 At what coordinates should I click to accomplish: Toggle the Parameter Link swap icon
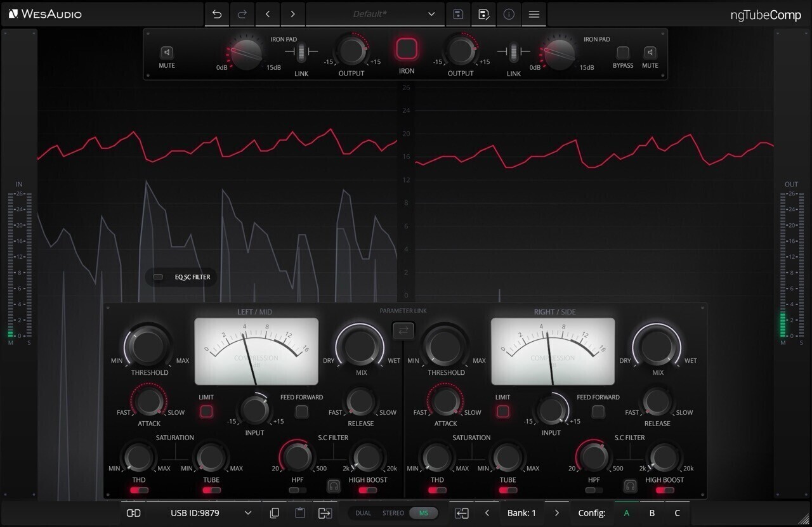click(403, 330)
